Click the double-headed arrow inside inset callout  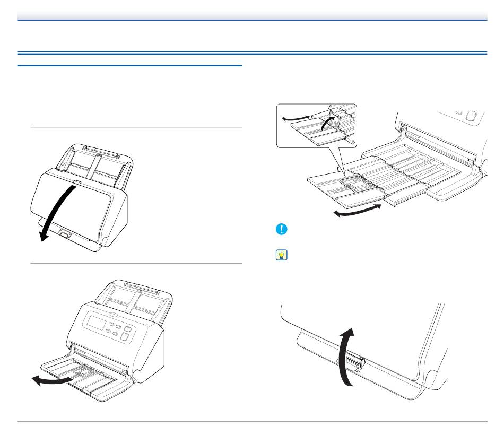coord(296,118)
